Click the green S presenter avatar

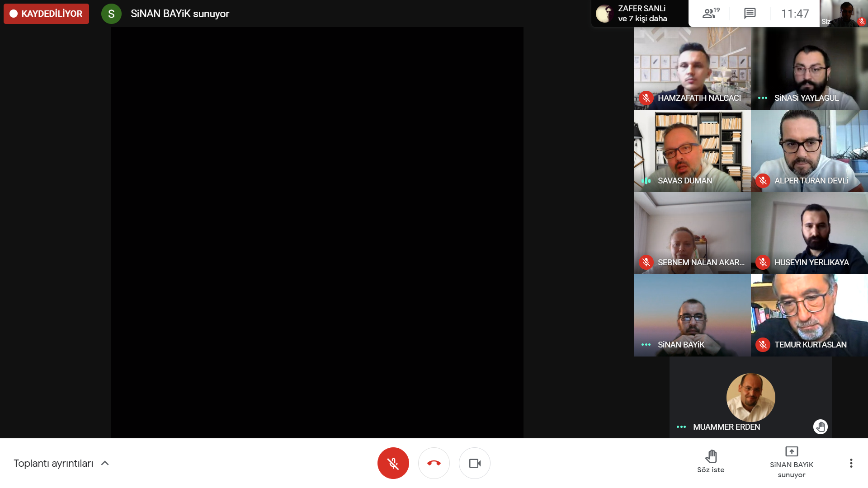tap(111, 14)
